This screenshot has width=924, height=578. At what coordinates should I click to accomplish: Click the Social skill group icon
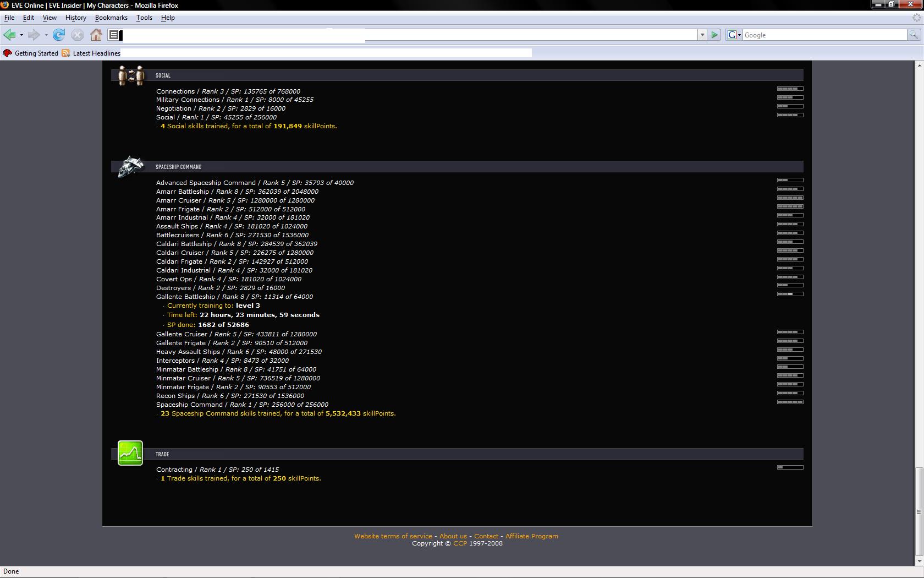tap(131, 75)
